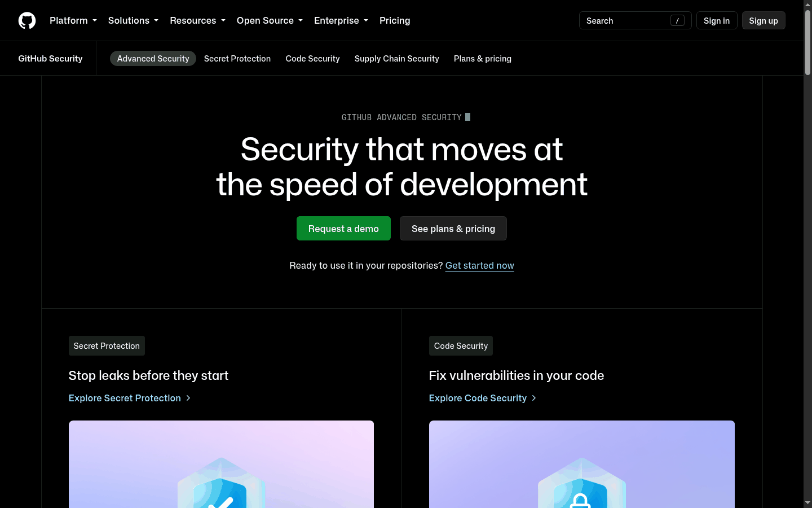Expand the Solutions menu
This screenshot has height=508, width=812.
[133, 20]
